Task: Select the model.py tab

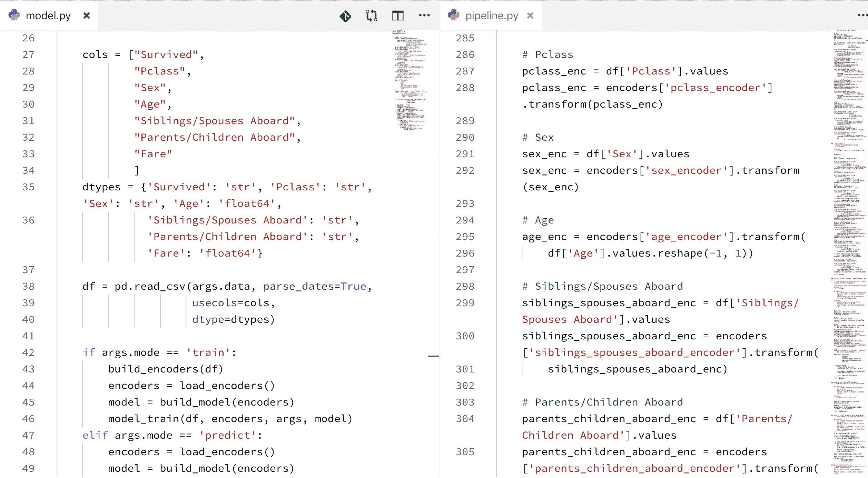Action: click(48, 15)
